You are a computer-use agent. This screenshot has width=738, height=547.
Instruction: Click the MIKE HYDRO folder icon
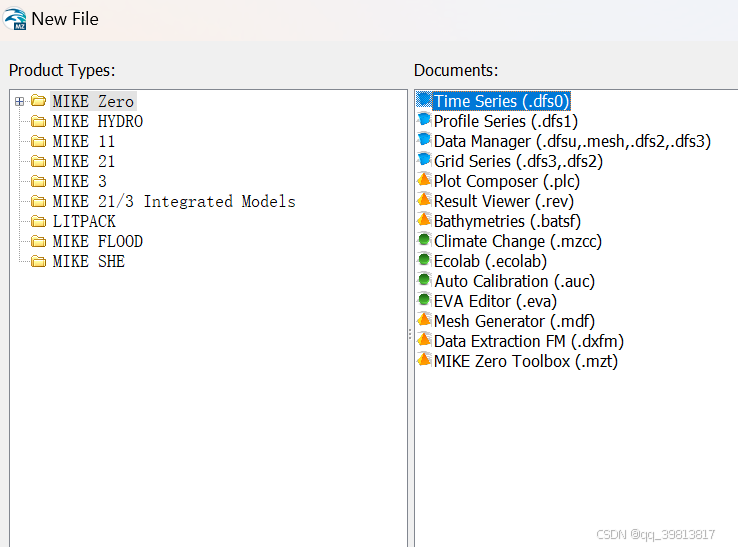pos(38,121)
